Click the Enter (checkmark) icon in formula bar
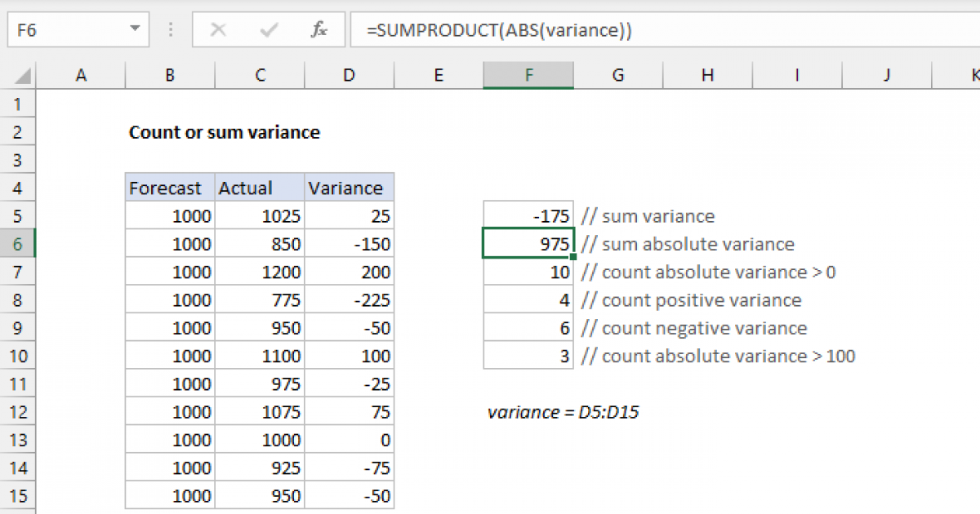The width and height of the screenshot is (980, 514). (268, 29)
